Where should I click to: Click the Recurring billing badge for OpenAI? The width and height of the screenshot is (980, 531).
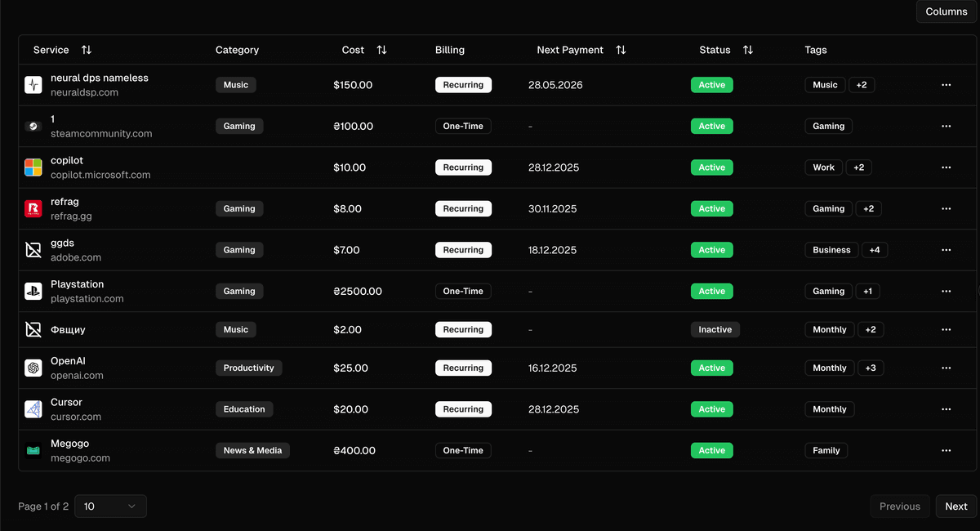pos(463,368)
